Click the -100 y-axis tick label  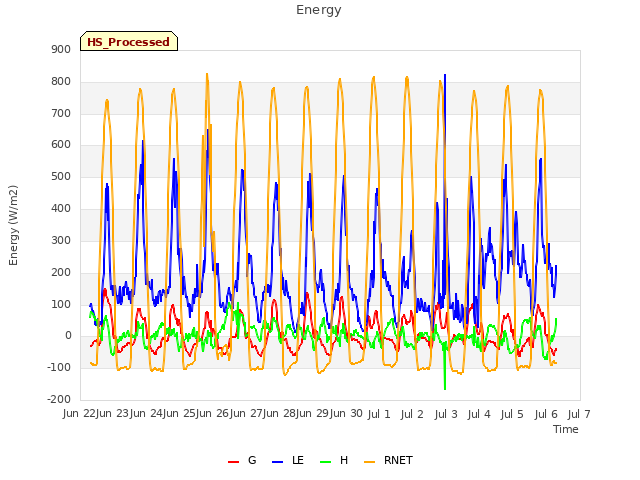[x=59, y=367]
